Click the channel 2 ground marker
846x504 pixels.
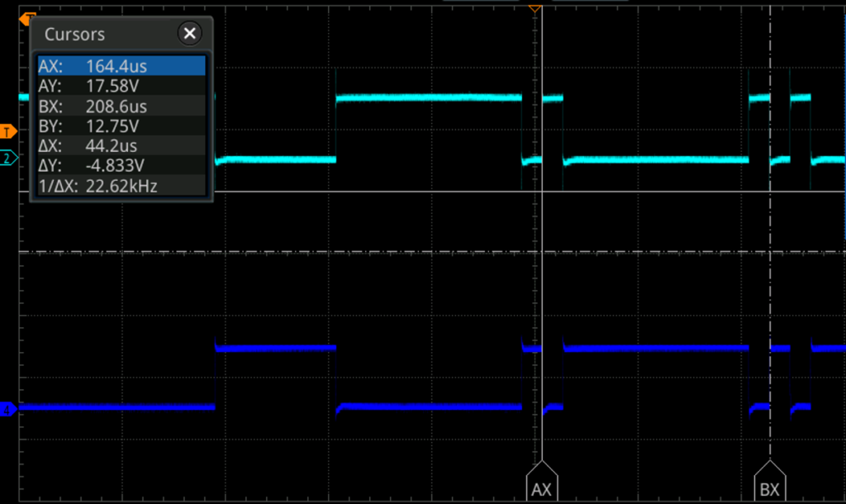point(8,158)
